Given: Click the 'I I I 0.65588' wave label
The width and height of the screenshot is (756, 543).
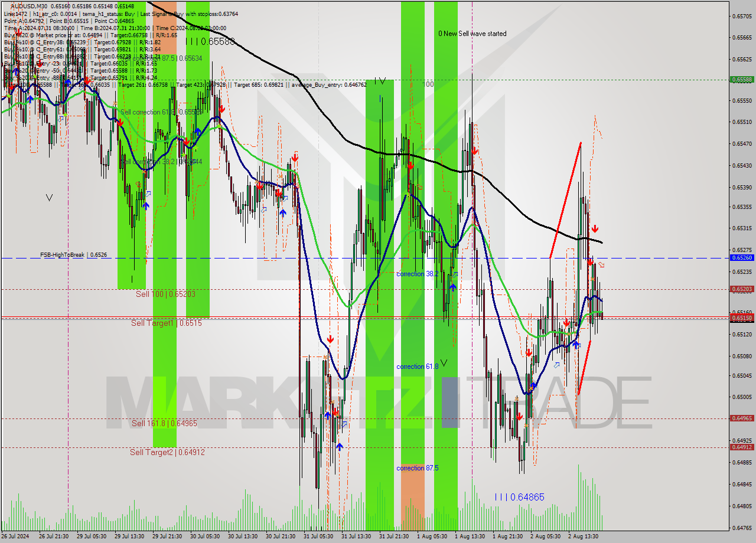Looking at the screenshot, I should [x=210, y=42].
